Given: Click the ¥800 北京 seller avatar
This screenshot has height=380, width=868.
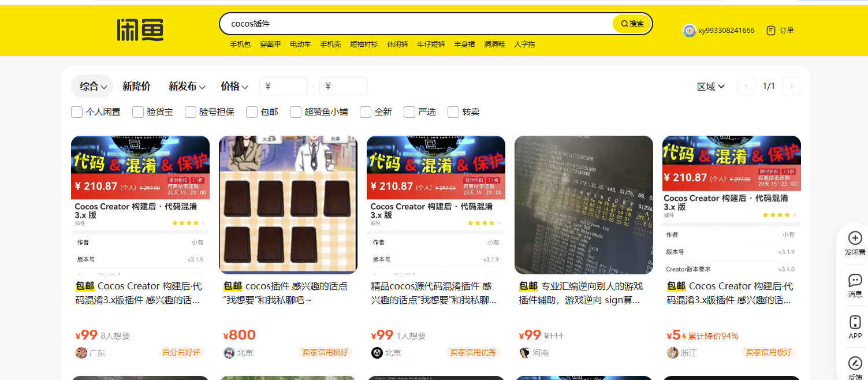Looking at the screenshot, I should 229,353.
